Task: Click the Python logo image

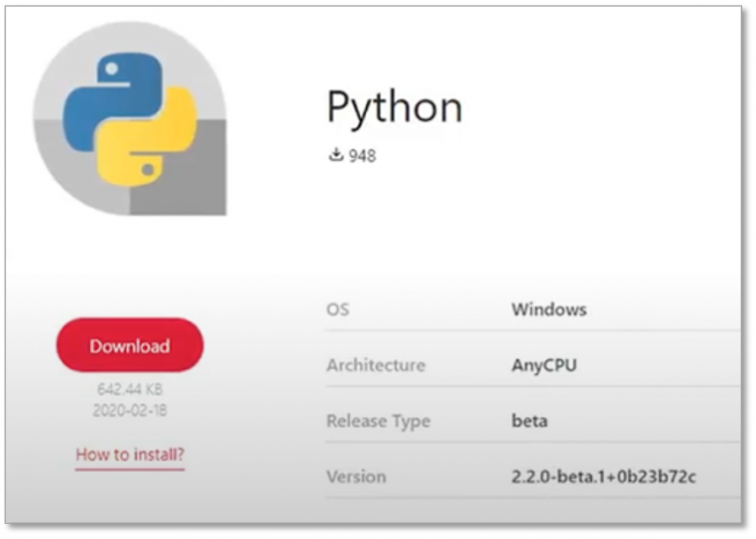Action: coord(129,118)
